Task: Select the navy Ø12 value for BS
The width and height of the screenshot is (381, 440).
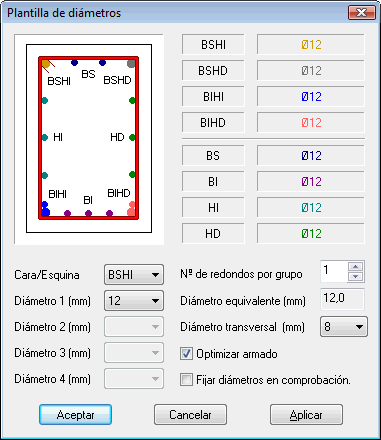Action: 311,155
